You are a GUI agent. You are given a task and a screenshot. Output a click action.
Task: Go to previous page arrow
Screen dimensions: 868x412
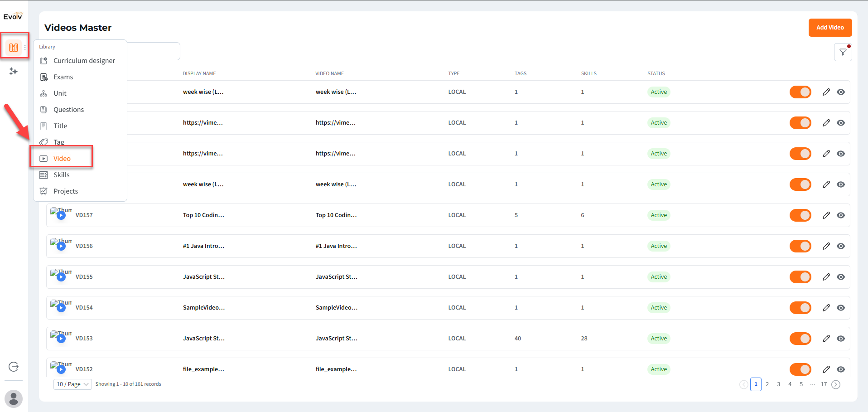point(743,384)
